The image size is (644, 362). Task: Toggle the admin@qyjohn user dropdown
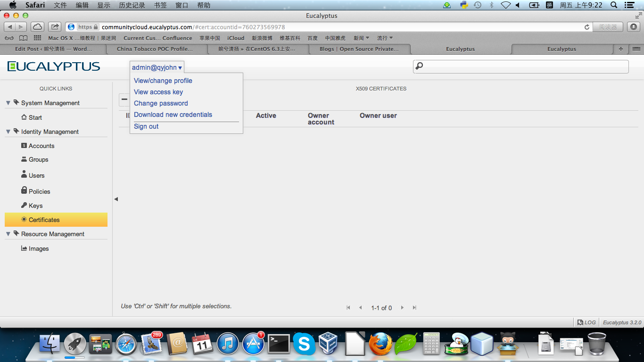[x=157, y=67]
